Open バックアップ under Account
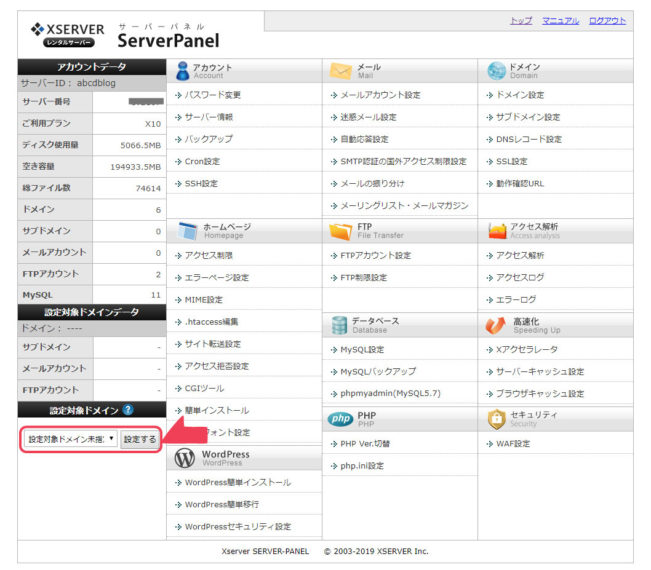The image size is (651, 570). point(208,139)
